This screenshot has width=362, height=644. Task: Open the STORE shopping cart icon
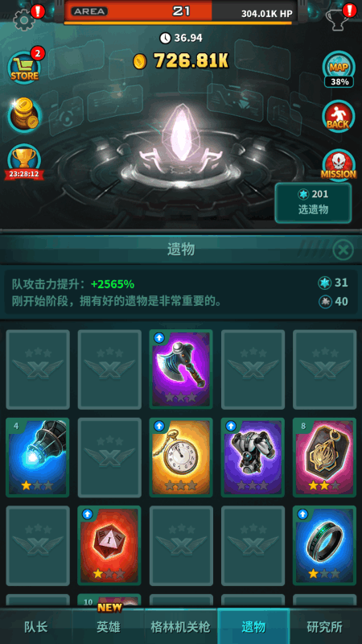25,67
